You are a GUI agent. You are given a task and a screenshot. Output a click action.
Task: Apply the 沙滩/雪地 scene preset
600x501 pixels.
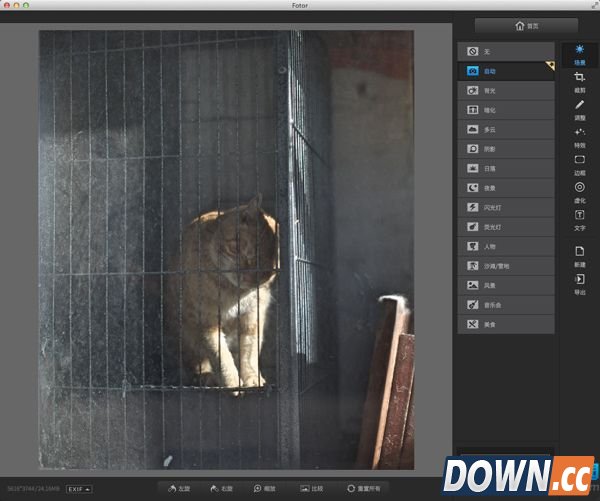click(x=506, y=266)
